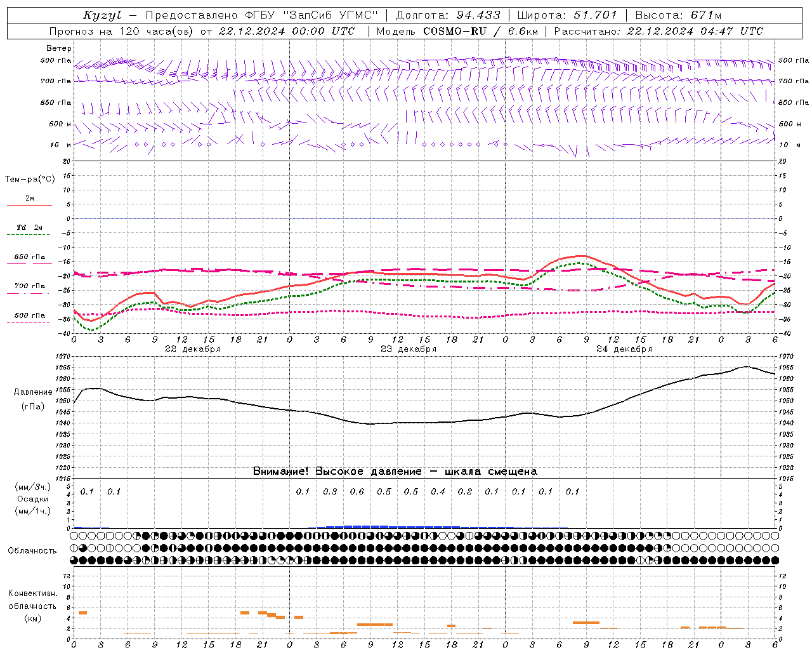Select the "Прогноз на 120 часа(ов)" forecast text
The height and width of the screenshot is (650, 812).
point(122,31)
